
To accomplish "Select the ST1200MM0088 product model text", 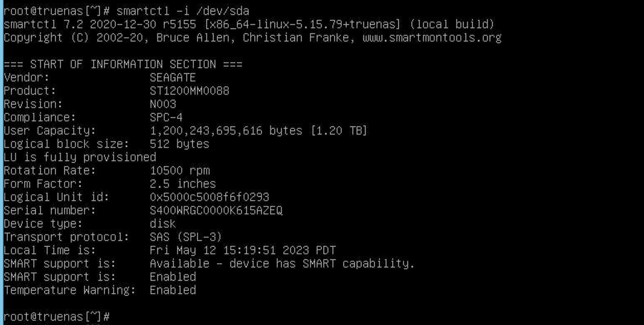I will tap(189, 91).
